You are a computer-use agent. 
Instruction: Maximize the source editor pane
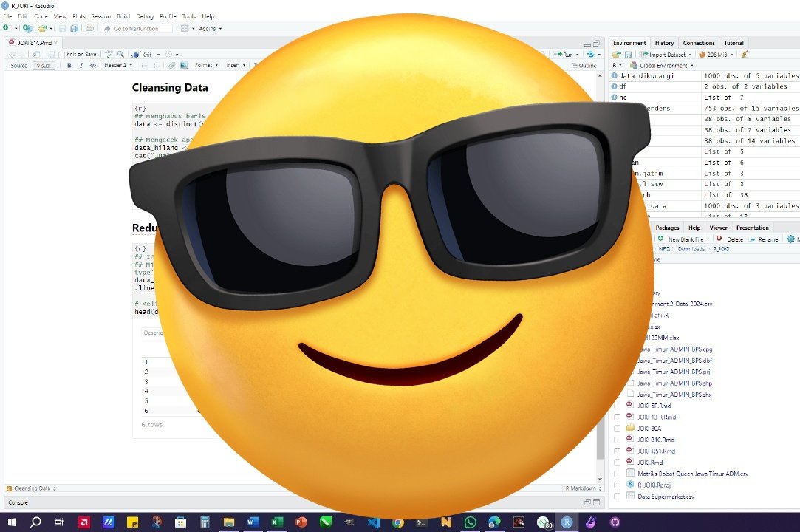[596, 44]
